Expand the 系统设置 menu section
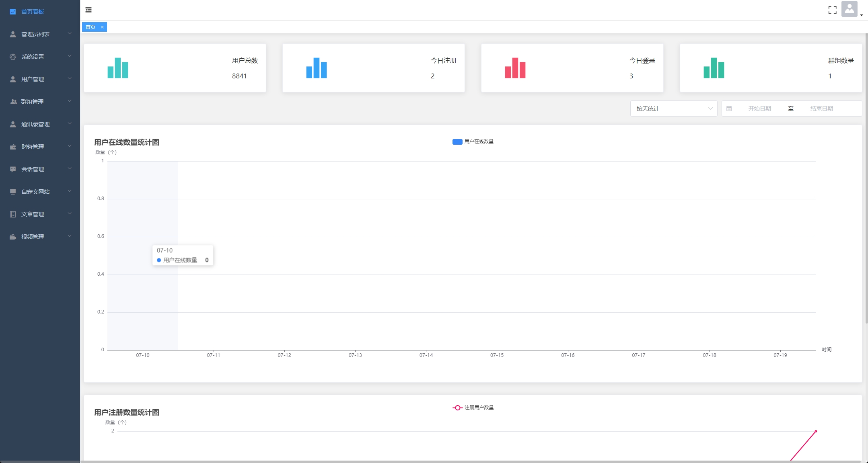 [x=39, y=56]
